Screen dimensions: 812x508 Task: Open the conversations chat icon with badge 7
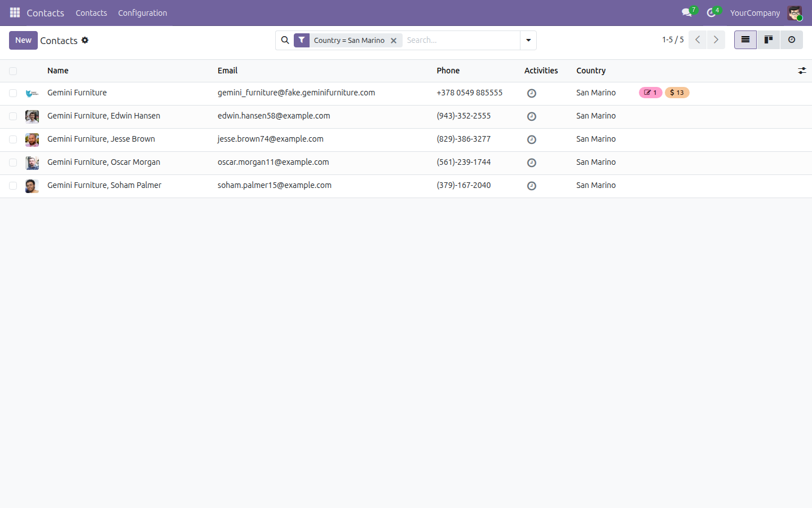[688, 12]
